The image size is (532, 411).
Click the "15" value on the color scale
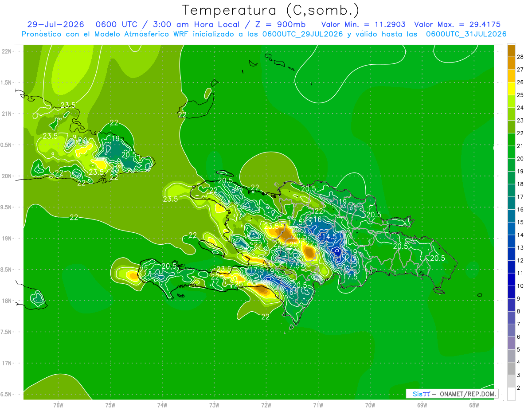click(520, 222)
